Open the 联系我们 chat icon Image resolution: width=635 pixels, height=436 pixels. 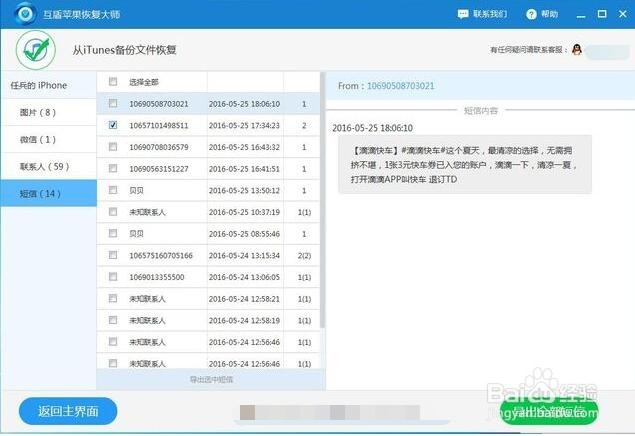(462, 15)
